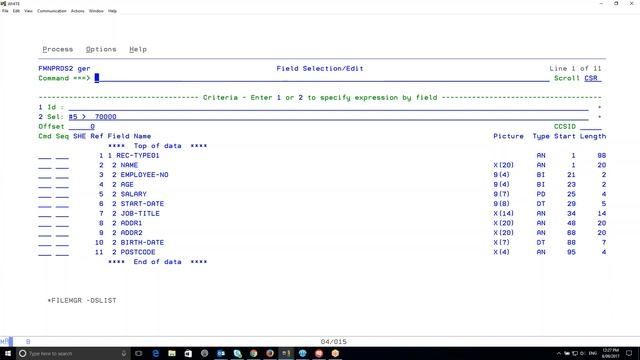Open Chrome from the taskbar
Viewport: 640px width, 360px height.
(x=253, y=353)
